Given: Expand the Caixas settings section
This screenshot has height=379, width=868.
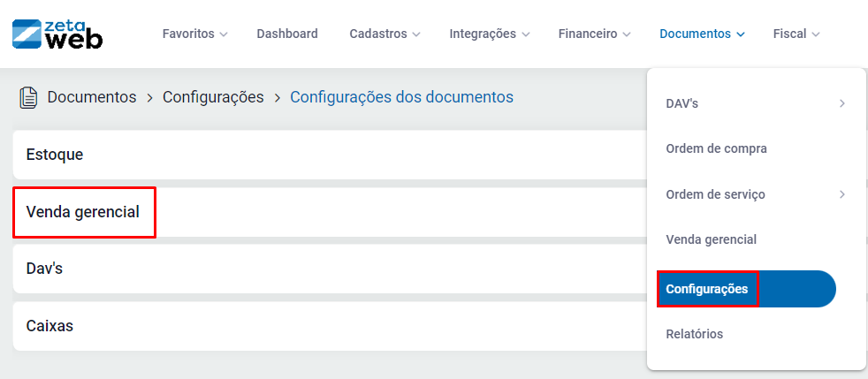Looking at the screenshot, I should 49,325.
